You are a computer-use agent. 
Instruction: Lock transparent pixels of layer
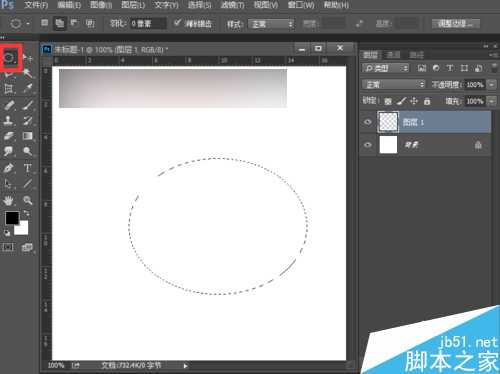pos(388,101)
